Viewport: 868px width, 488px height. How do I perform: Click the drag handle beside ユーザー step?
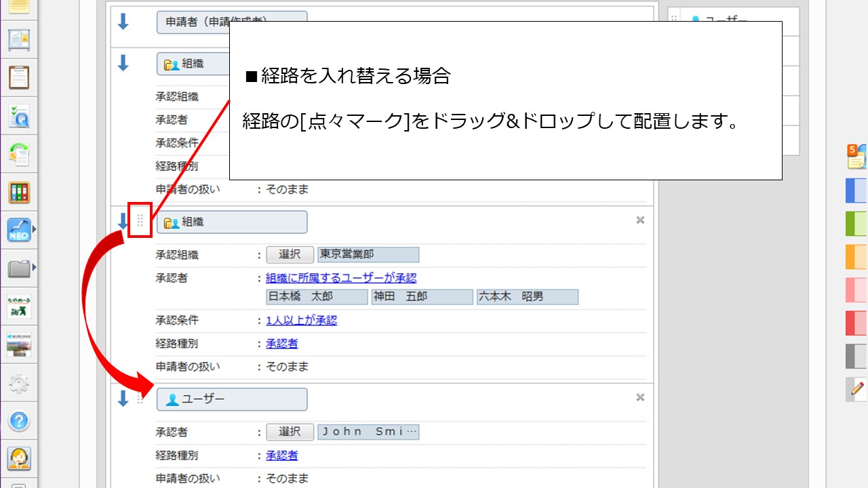[x=140, y=399]
